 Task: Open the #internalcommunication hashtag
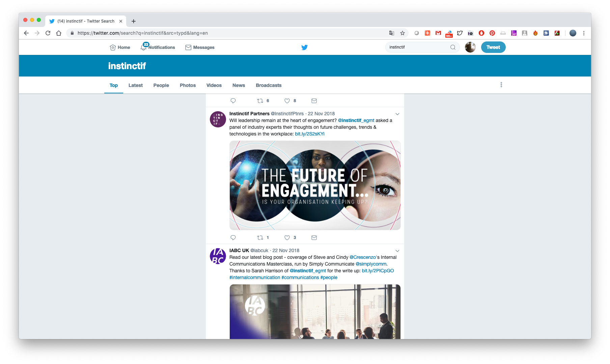[x=255, y=277]
